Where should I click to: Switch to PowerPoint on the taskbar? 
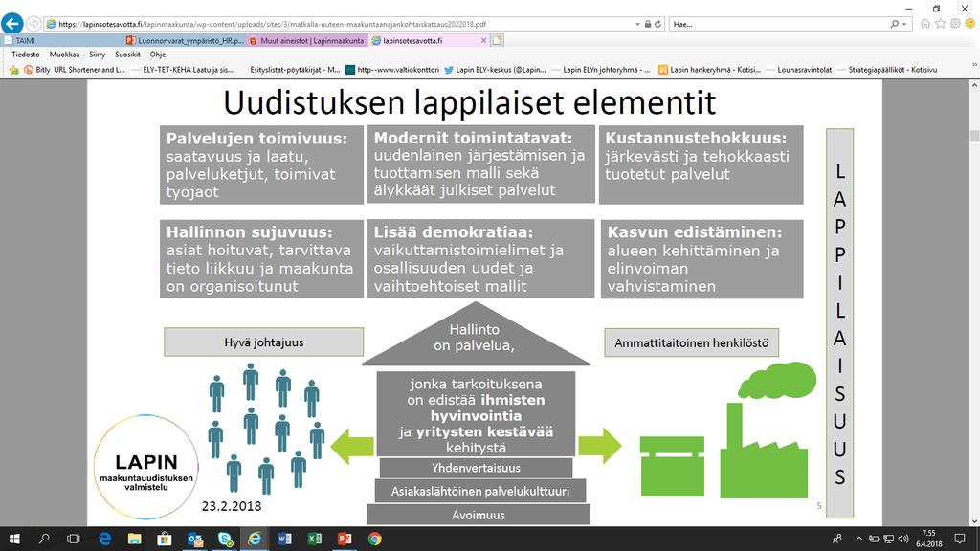click(x=345, y=539)
